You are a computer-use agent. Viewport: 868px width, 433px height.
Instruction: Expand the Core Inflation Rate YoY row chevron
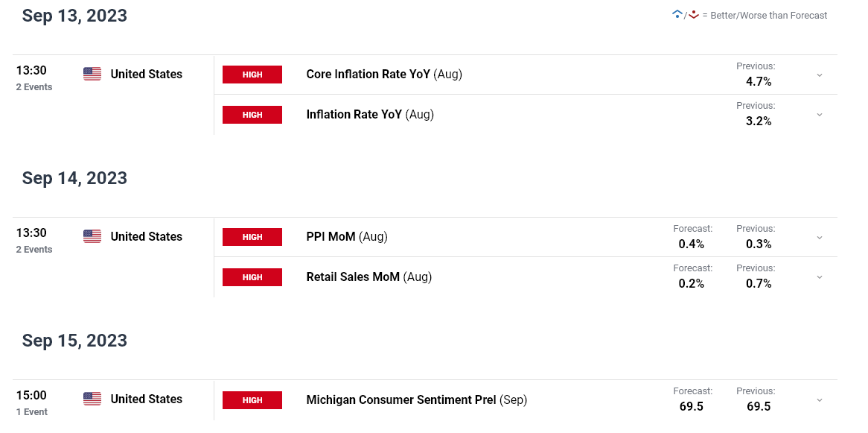coord(820,75)
